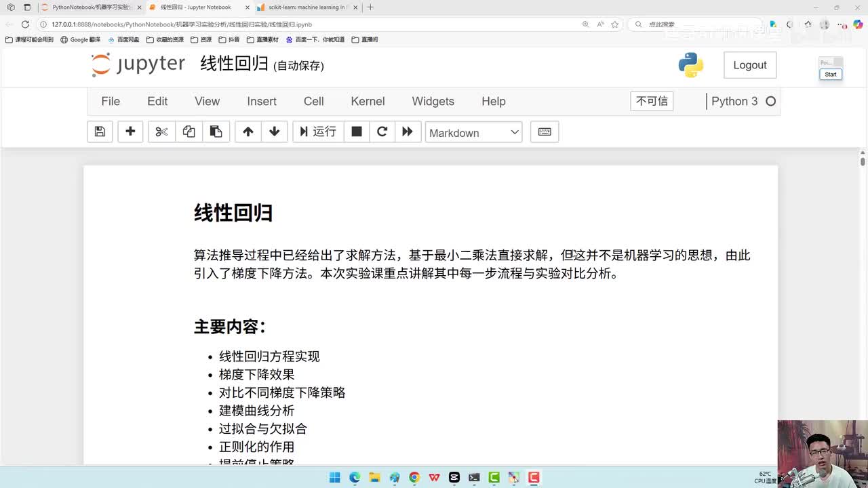The image size is (868, 488).
Task: Click the 主要内容 heading
Action: [230, 327]
